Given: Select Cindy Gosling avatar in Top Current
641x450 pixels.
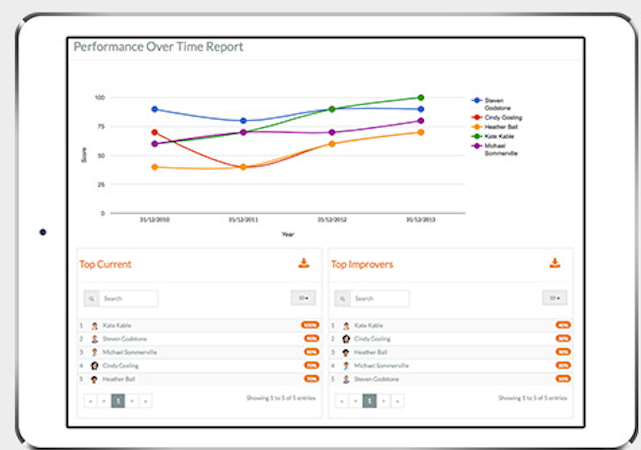Looking at the screenshot, I should click(94, 366).
